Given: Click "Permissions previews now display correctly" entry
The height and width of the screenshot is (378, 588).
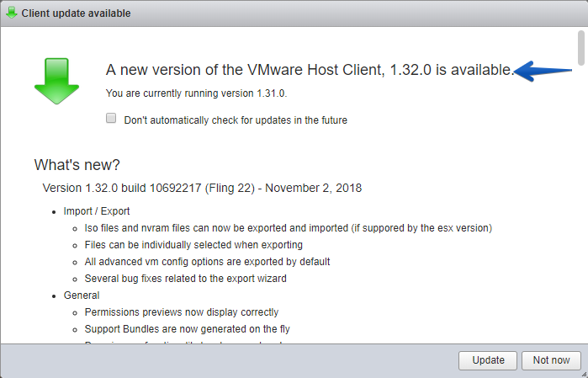Looking at the screenshot, I should pos(182,312).
